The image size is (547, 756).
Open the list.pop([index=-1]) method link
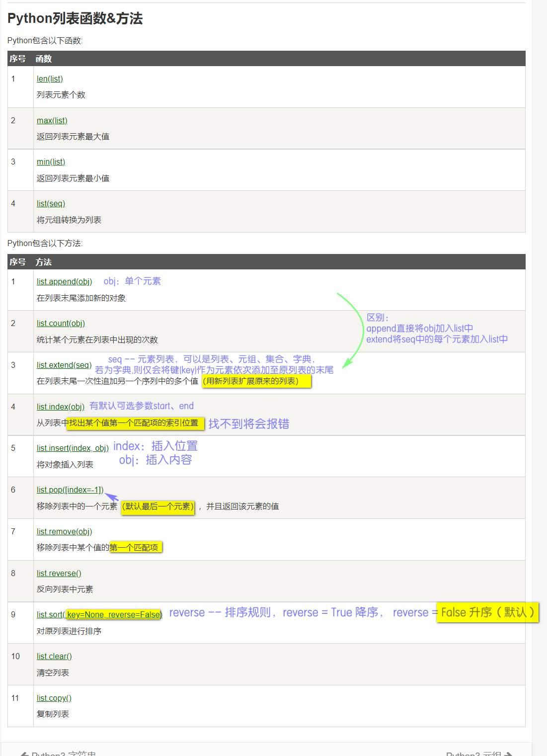70,490
